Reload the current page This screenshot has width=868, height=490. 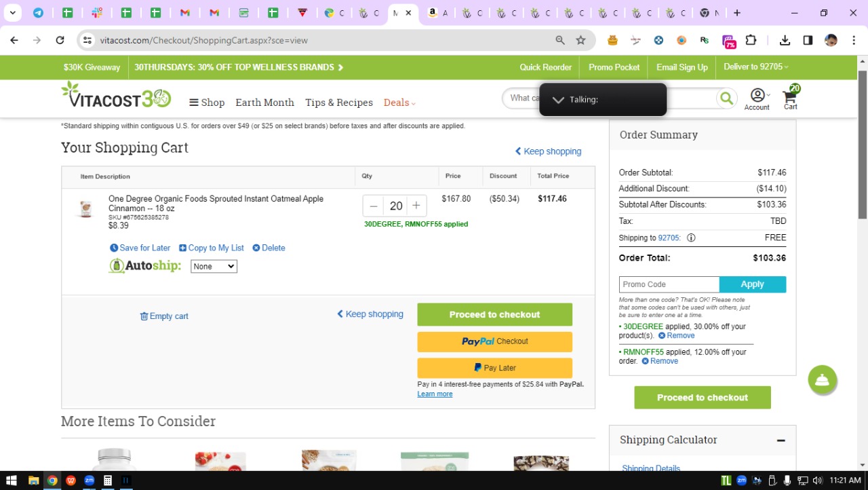coord(60,40)
